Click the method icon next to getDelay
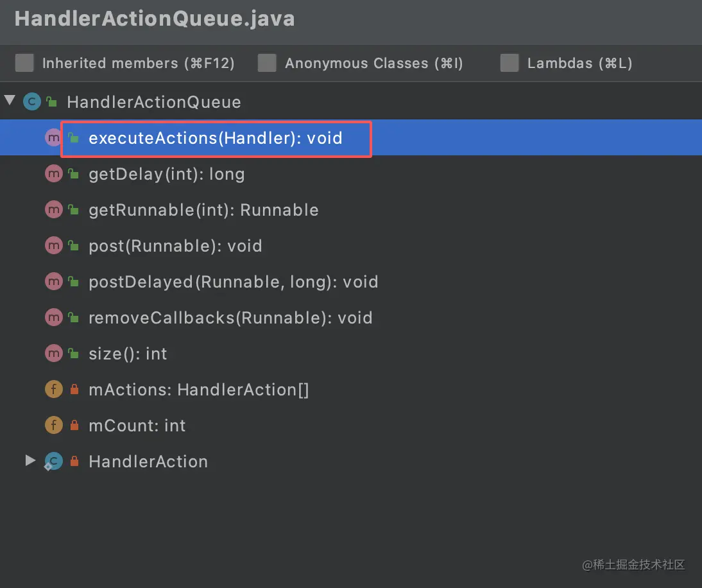702x588 pixels. [x=53, y=173]
